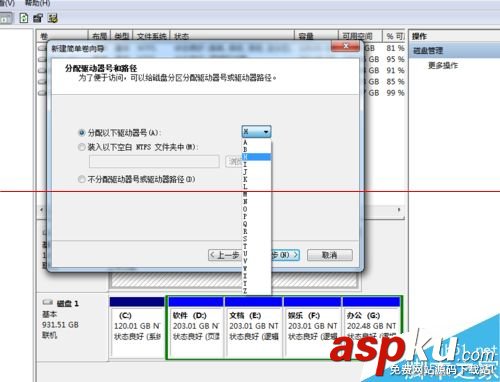This screenshot has width=500, height=382.
Task: Click the checklist icon with green checkmark
Action: point(53,18)
